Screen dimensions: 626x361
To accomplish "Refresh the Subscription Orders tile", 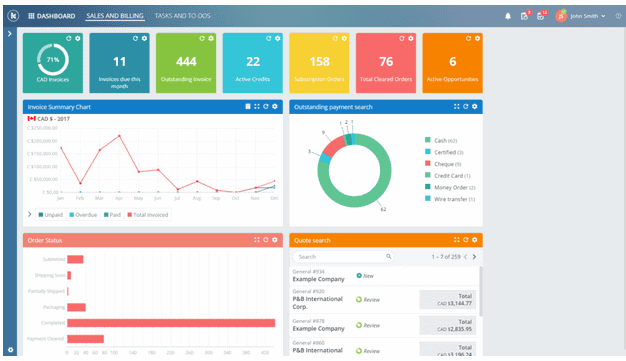I will point(335,38).
